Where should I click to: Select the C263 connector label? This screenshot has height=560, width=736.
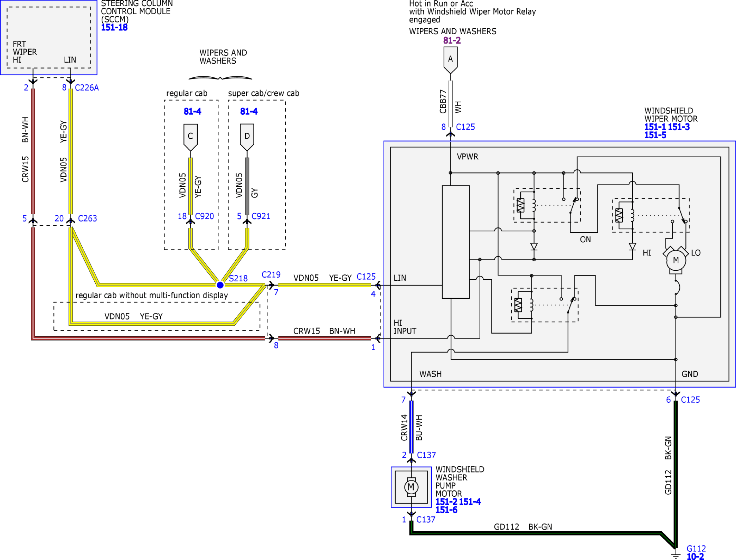pyautogui.click(x=87, y=218)
